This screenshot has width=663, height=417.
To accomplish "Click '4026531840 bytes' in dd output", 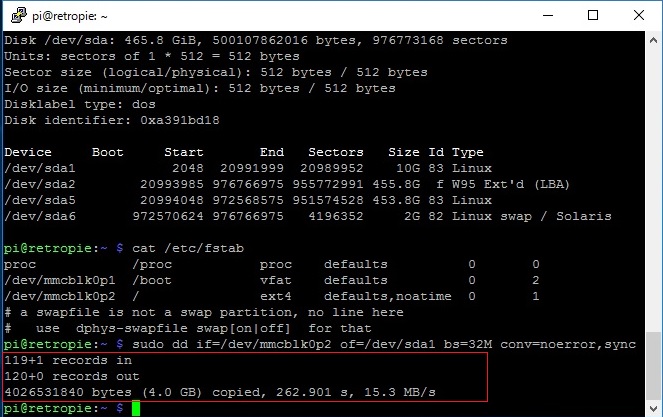I will pos(68,392).
